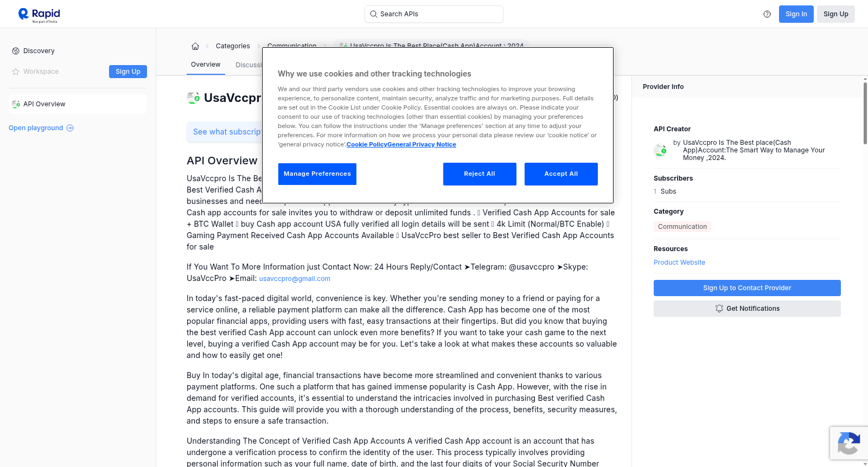Click the API logo beside UsaVccpro title
Screen dimensions: 868x467
[x=193, y=98]
